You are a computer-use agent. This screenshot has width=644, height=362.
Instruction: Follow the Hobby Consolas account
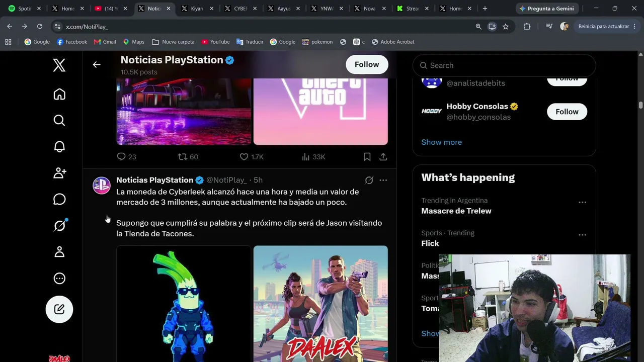pyautogui.click(x=567, y=112)
